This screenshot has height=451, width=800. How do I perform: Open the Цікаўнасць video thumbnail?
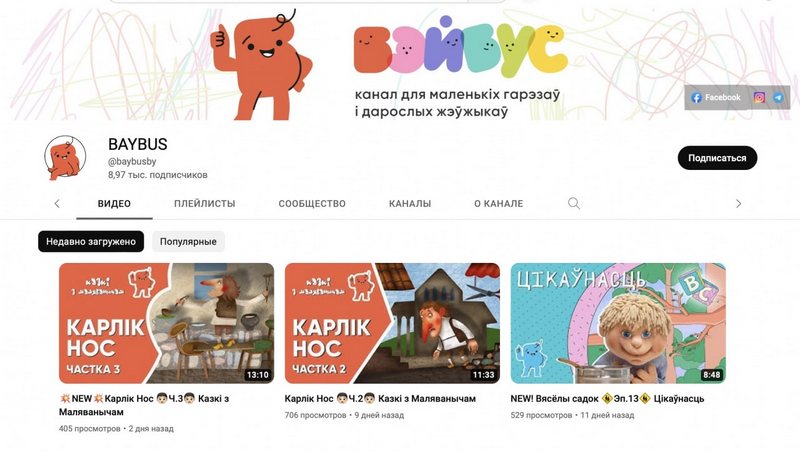(618, 323)
